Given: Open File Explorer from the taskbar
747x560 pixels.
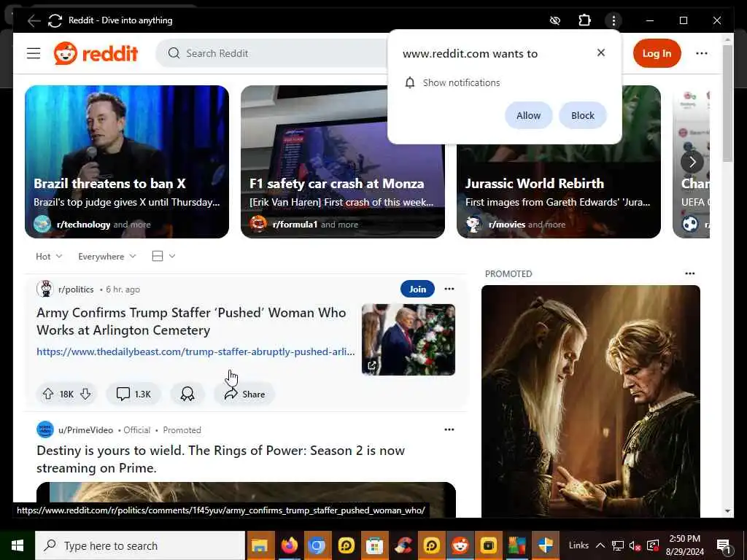Looking at the screenshot, I should 260,545.
